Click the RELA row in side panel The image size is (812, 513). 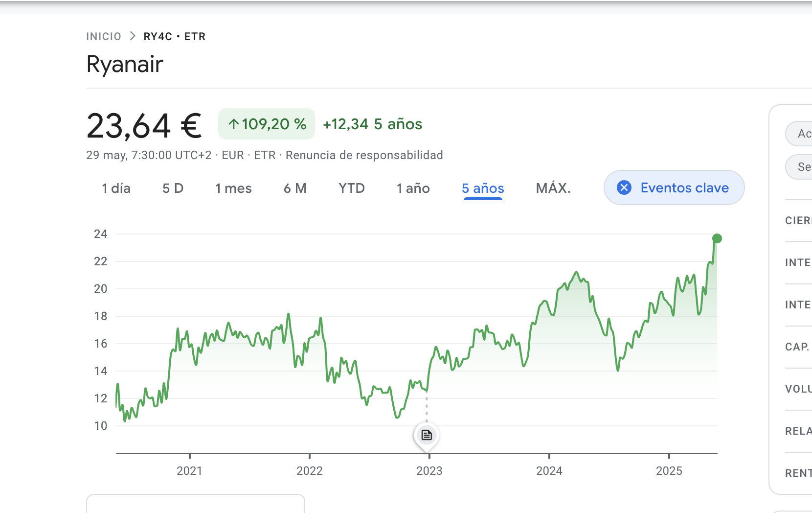point(798,431)
